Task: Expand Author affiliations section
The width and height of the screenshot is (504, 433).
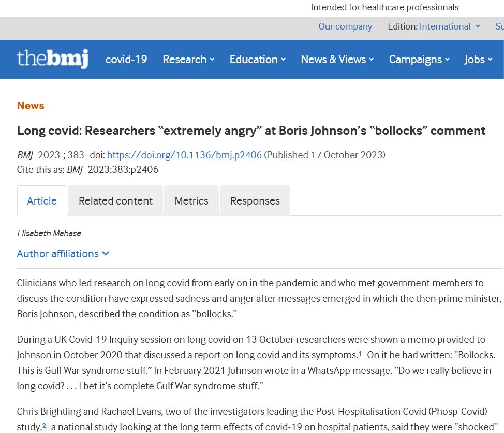Action: point(58,254)
